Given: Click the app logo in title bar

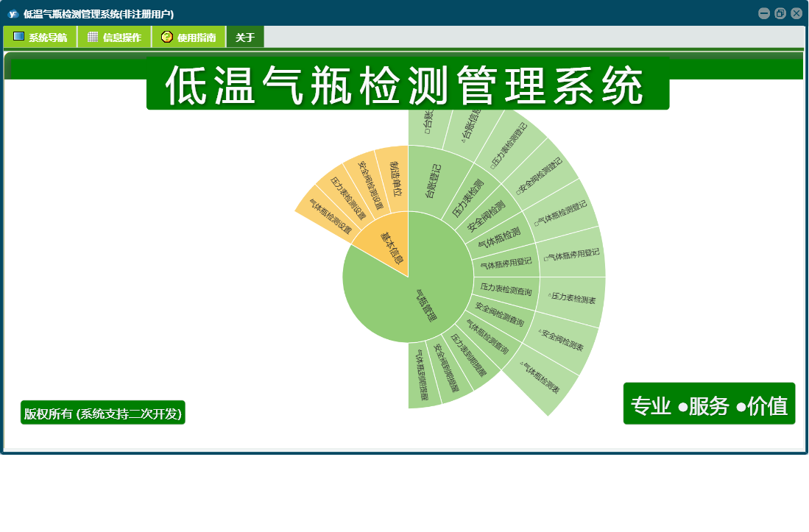Looking at the screenshot, I should (x=13, y=14).
